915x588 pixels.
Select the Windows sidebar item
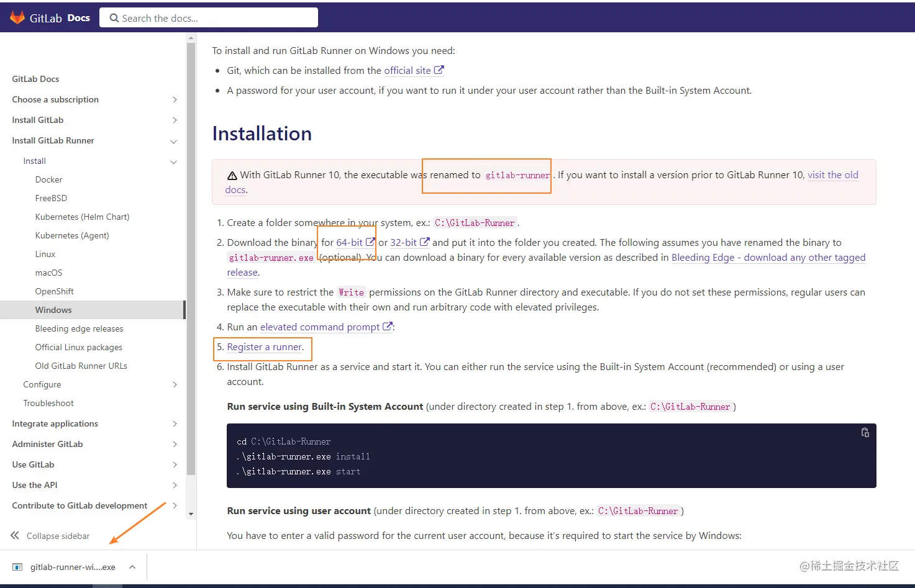click(x=92, y=310)
